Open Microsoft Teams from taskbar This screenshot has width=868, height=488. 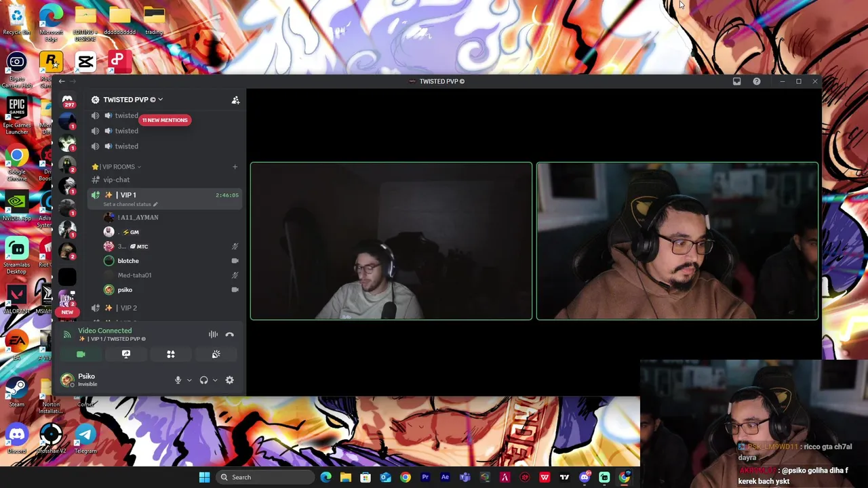point(465,477)
